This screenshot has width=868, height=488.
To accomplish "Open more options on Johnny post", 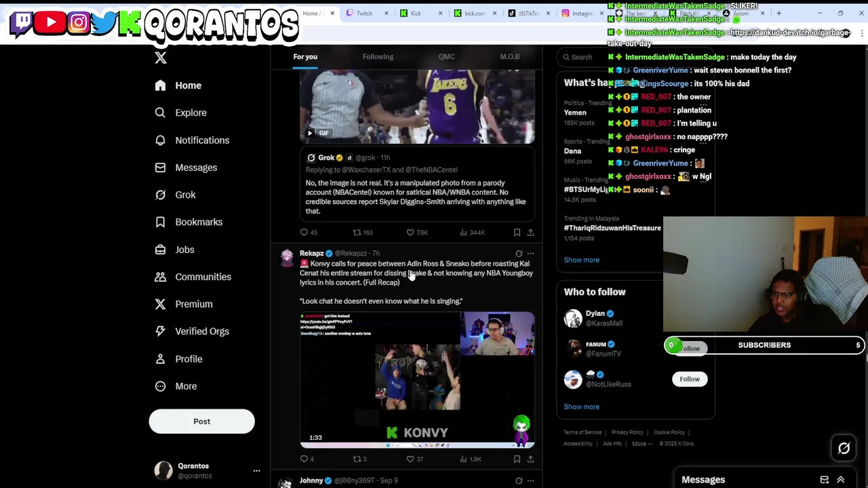I will click(x=530, y=481).
